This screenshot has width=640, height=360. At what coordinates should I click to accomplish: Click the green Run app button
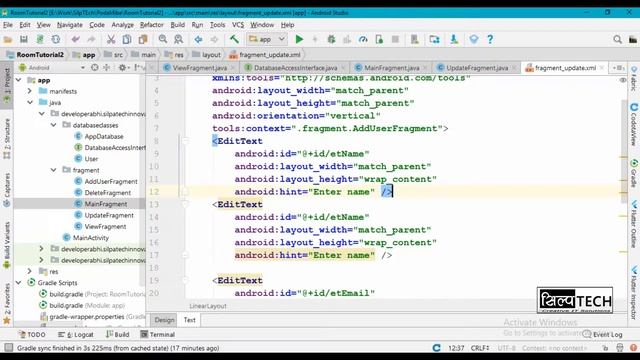pyautogui.click(x=299, y=39)
